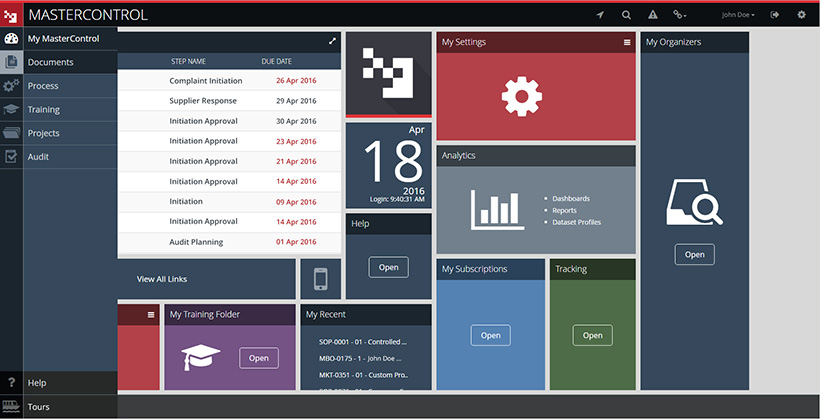Open Dataset Profiles in Analytics
The width and height of the screenshot is (820, 419).
(x=576, y=222)
